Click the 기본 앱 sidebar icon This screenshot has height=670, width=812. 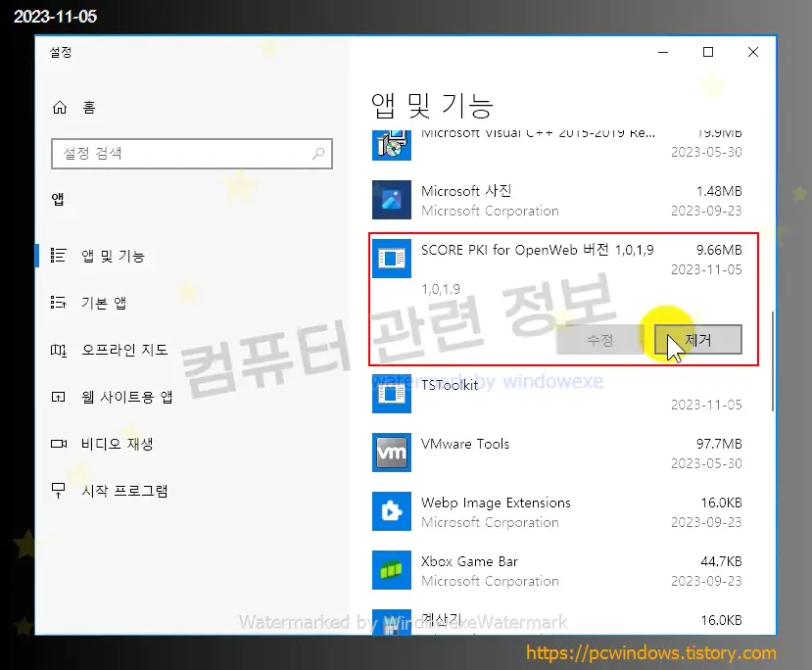[x=58, y=303]
